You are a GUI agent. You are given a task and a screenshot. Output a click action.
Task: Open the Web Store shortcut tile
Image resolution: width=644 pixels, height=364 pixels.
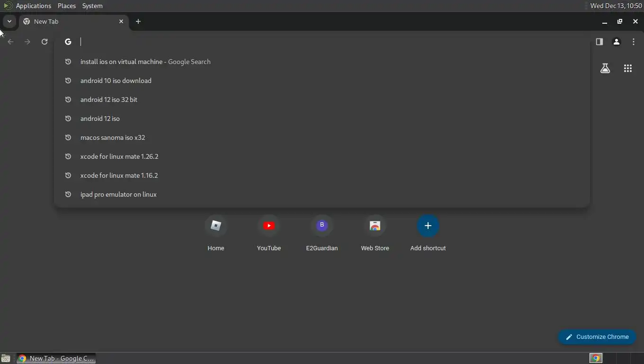click(375, 233)
